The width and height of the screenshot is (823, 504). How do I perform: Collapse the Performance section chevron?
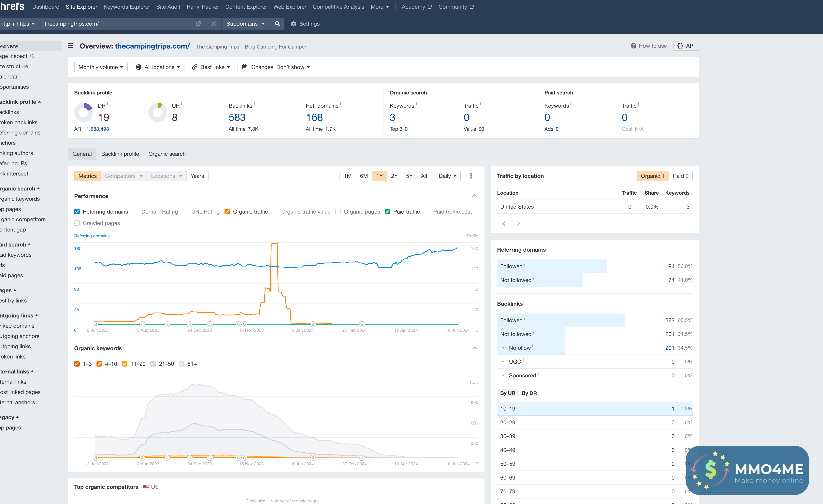pos(474,196)
